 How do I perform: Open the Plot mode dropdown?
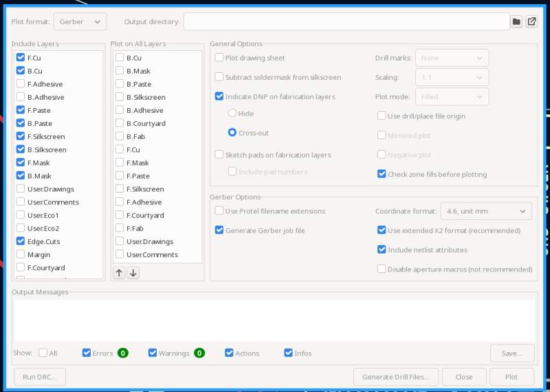point(452,96)
